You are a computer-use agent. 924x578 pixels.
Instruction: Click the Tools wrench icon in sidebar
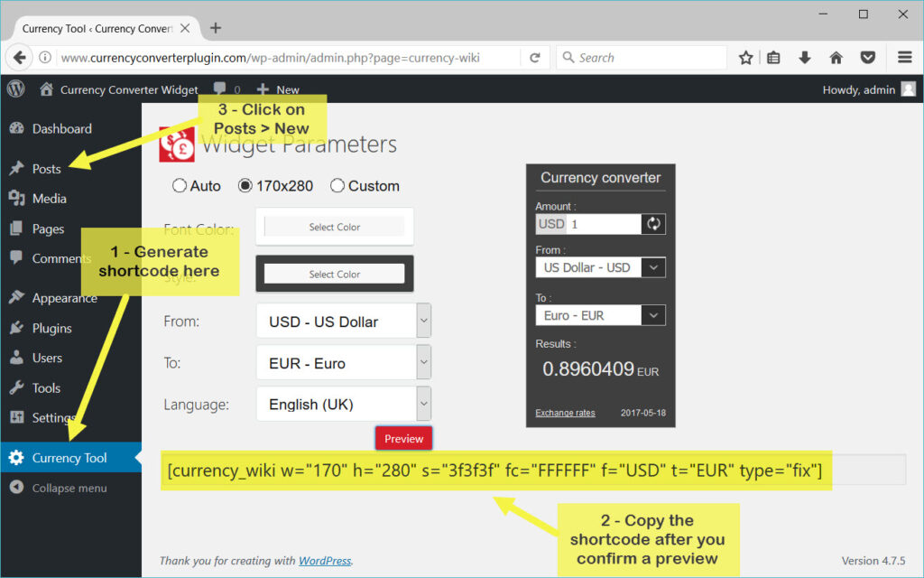[x=16, y=387]
